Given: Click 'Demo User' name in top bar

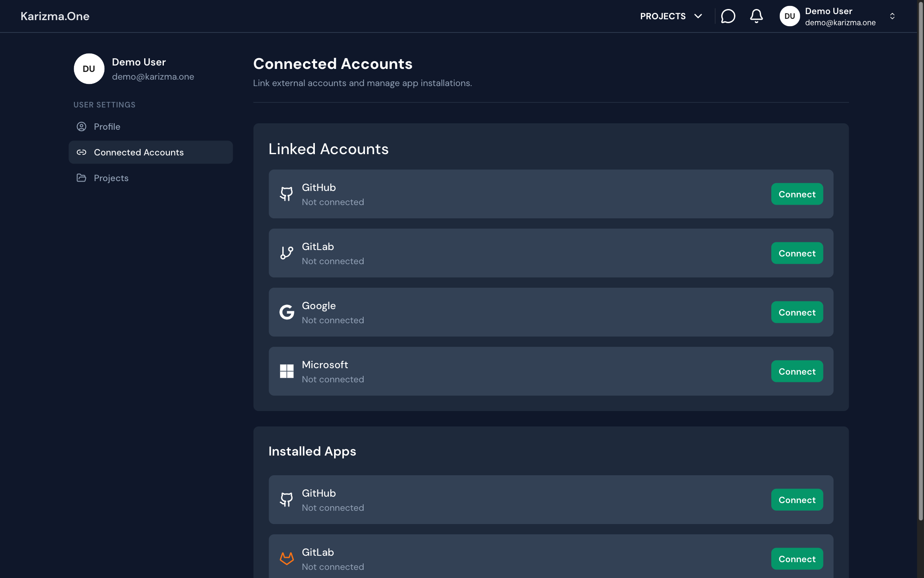Looking at the screenshot, I should pos(829,11).
